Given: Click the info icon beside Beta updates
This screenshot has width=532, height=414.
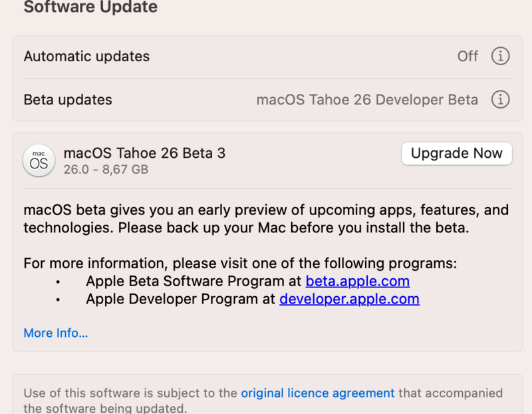Looking at the screenshot, I should [x=500, y=100].
